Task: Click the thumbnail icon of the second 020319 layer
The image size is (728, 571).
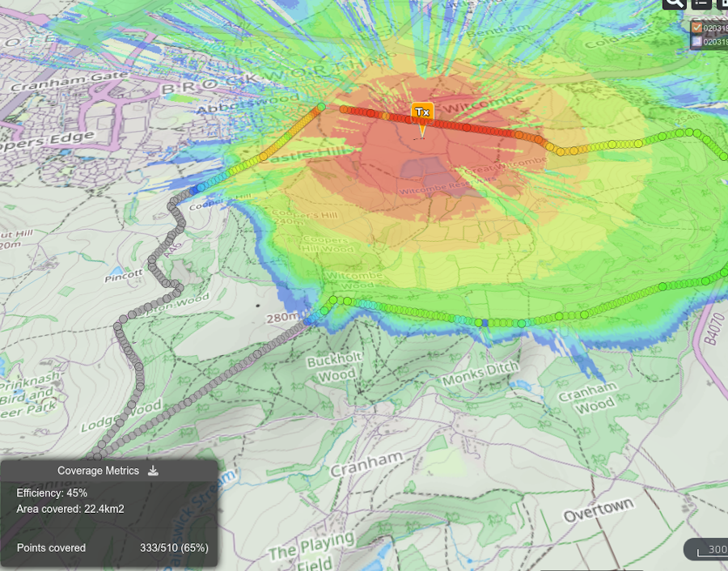Action: pos(697,40)
